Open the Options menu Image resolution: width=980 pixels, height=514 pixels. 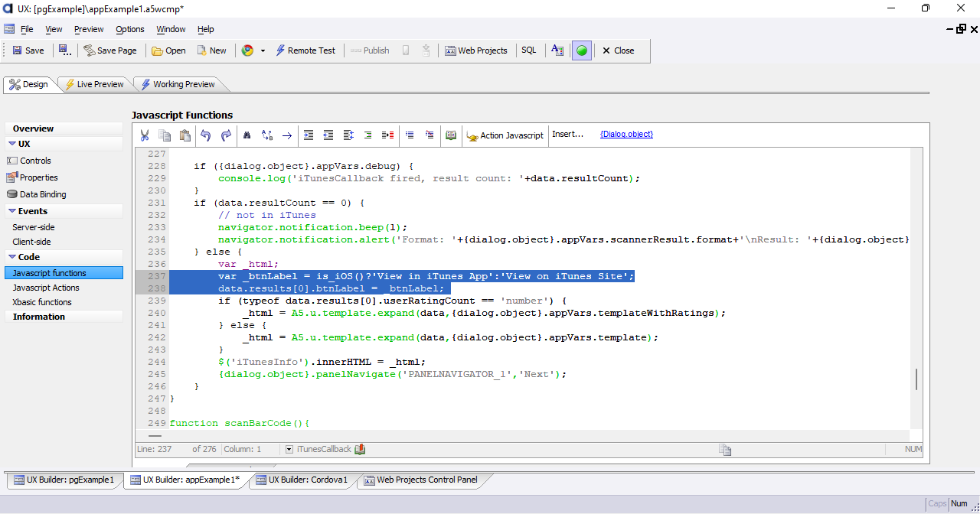point(130,29)
